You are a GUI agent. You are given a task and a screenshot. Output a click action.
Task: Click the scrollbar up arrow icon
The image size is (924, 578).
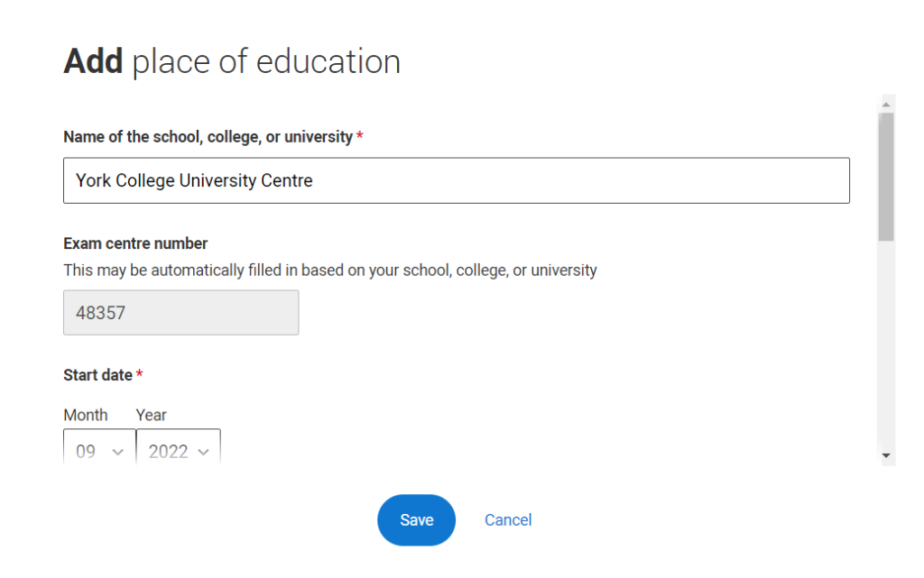point(886,105)
